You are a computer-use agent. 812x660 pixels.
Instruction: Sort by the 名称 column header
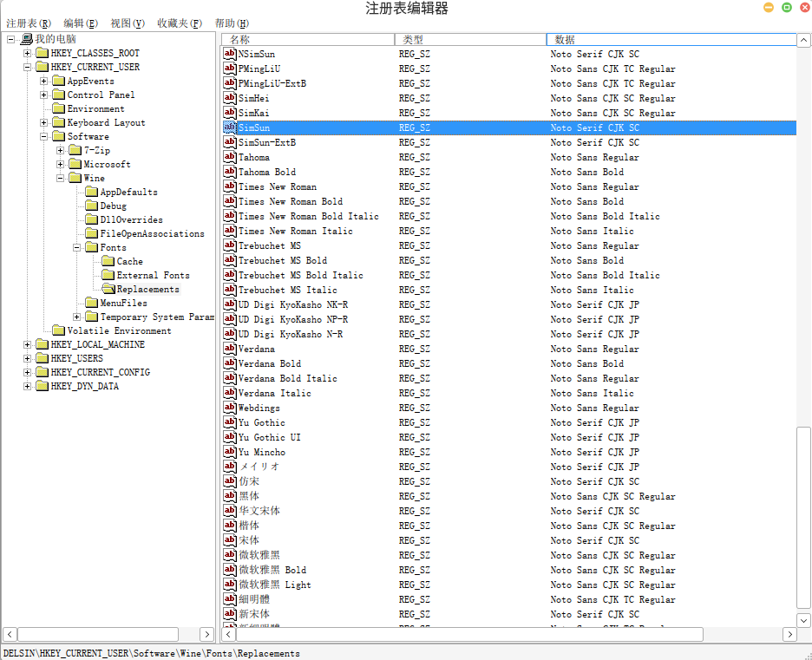pyautogui.click(x=308, y=40)
